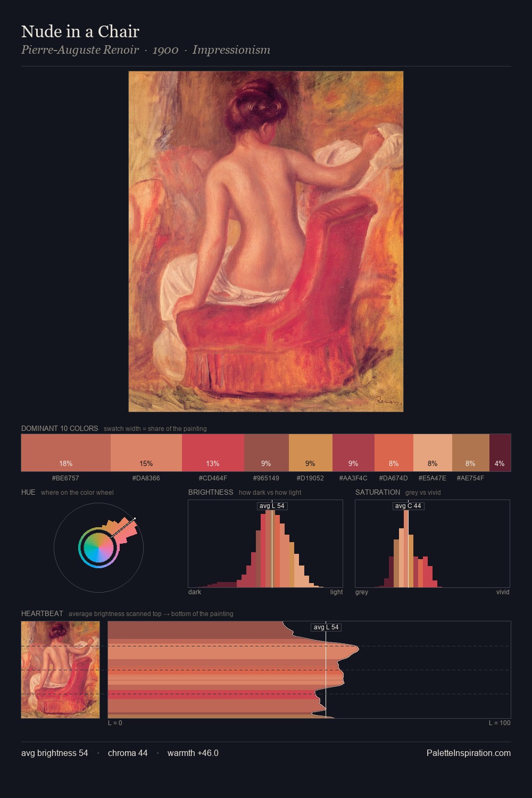This screenshot has width=532, height=798.
Task: Click hex code text #AA3F4C
Action: point(353,478)
